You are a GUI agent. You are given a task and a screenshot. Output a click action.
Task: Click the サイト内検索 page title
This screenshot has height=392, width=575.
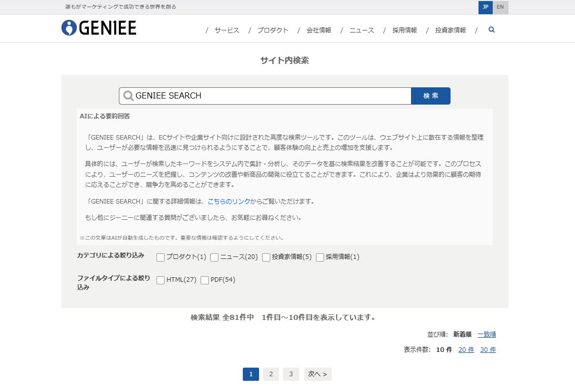click(284, 60)
